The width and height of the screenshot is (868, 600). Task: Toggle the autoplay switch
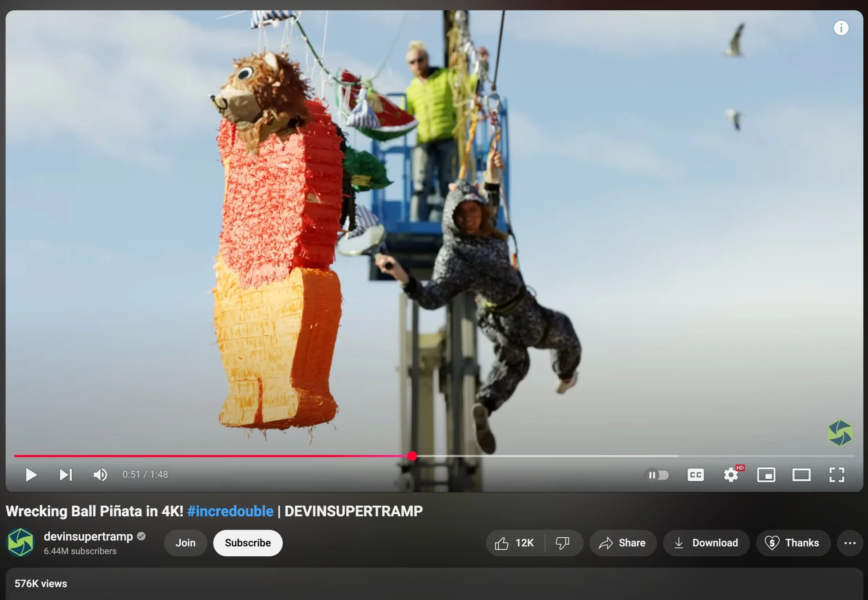click(x=657, y=475)
